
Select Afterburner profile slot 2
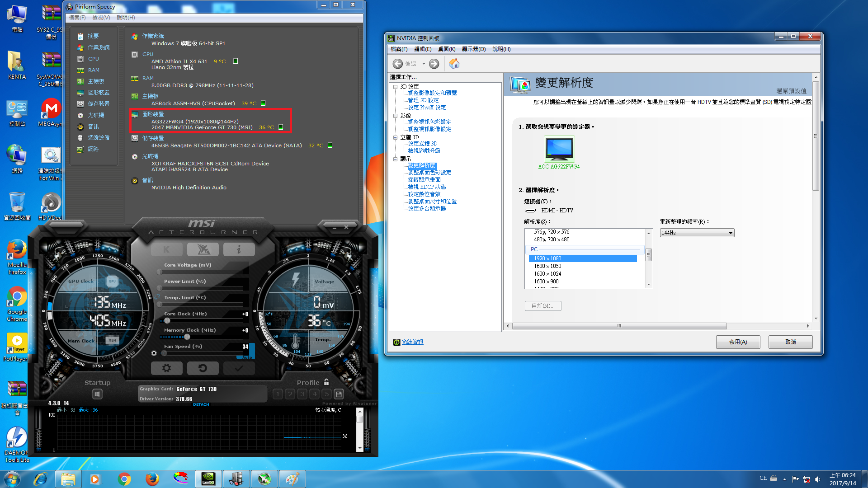pos(290,394)
